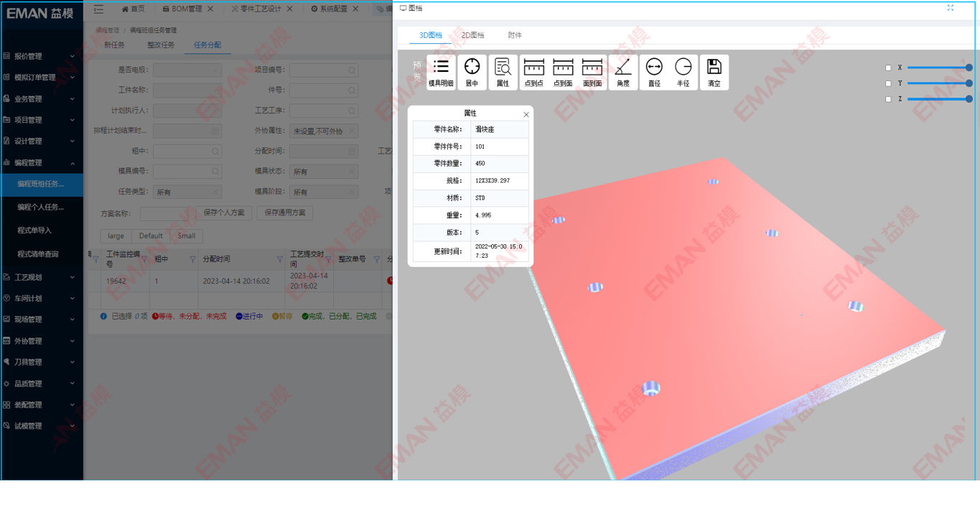The height and width of the screenshot is (512, 980).
Task: Click filter icon on 分配时间 column
Action: (x=280, y=259)
